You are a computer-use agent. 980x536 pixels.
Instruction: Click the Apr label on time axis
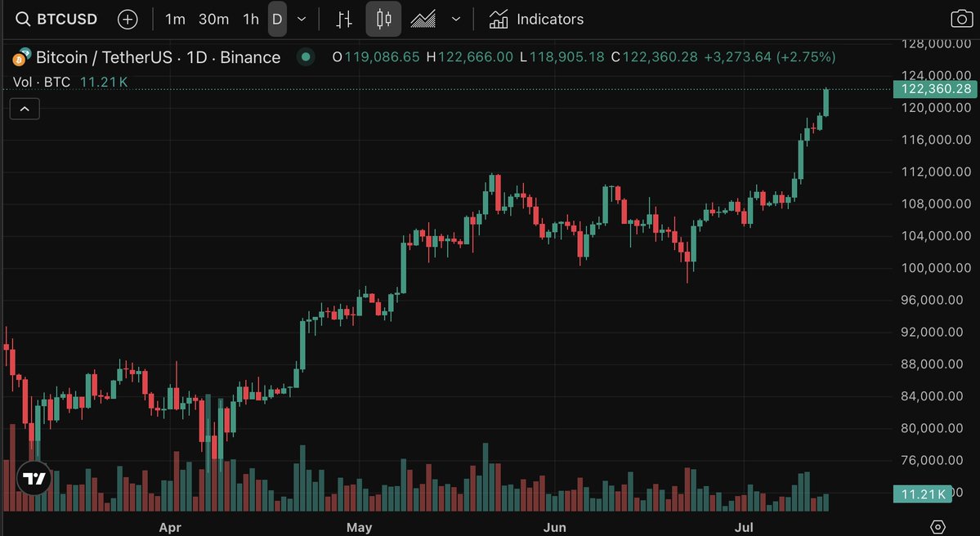(170, 527)
